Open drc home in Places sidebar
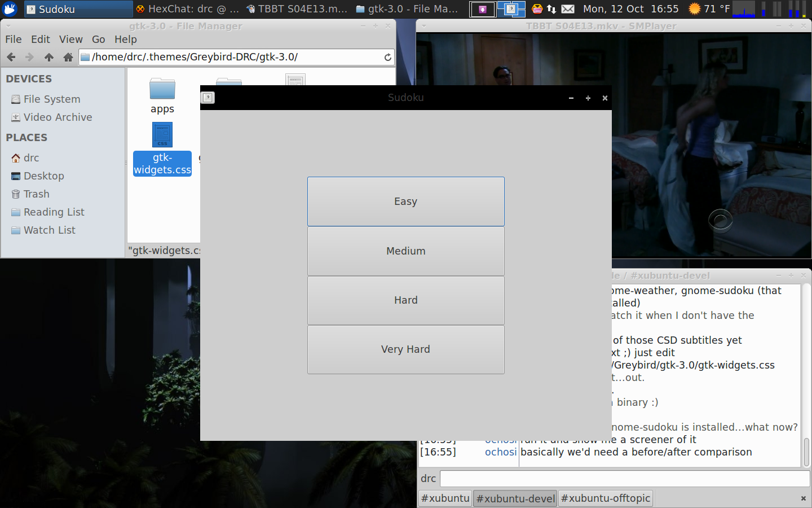The height and width of the screenshot is (508, 812). (x=25, y=158)
